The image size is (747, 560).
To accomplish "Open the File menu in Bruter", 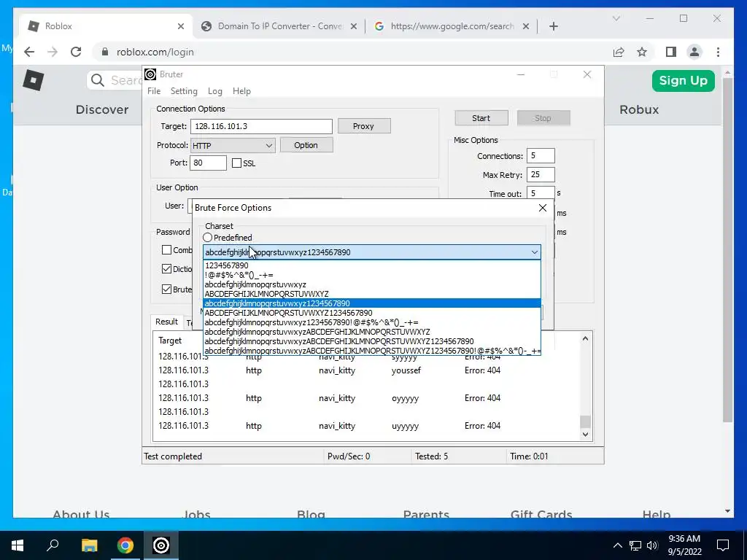I will coord(154,91).
